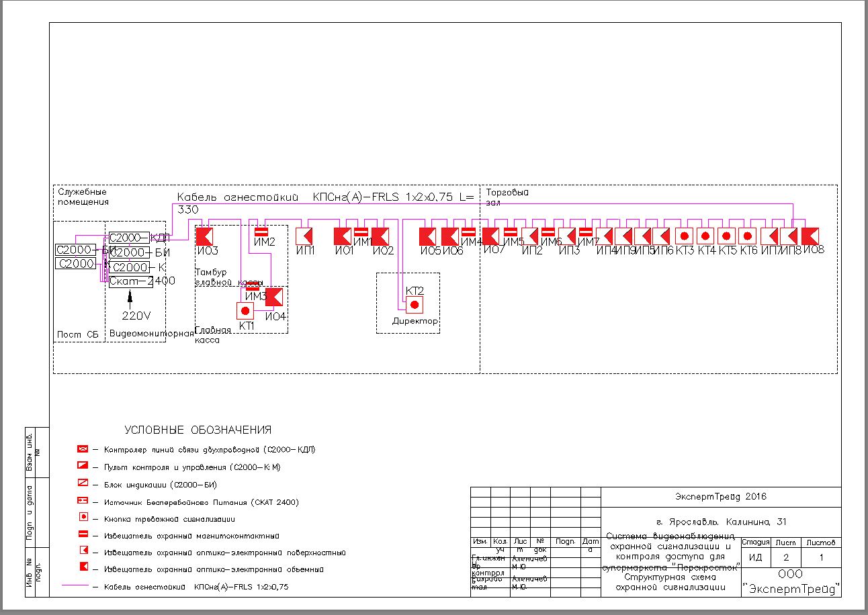Viewport: 868px width, 615px height.
Task: Click the Листов value 1 cell
Action: tap(820, 557)
